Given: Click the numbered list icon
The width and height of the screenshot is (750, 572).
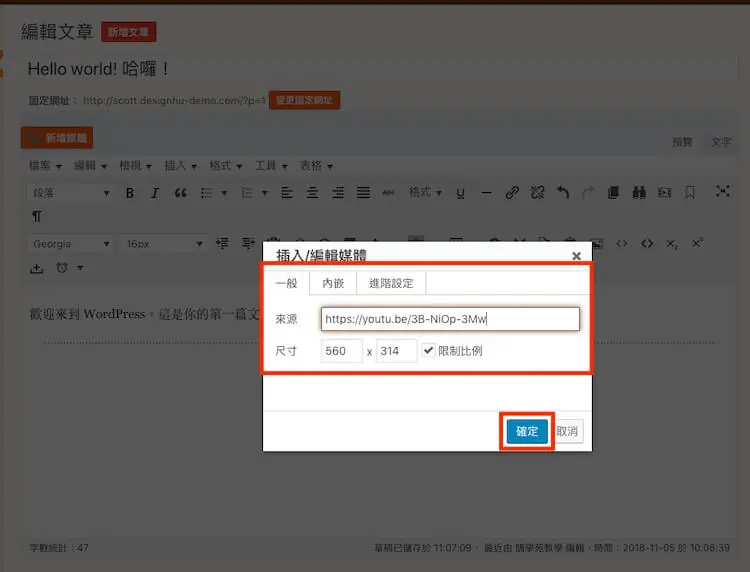Looking at the screenshot, I should pos(247,193).
